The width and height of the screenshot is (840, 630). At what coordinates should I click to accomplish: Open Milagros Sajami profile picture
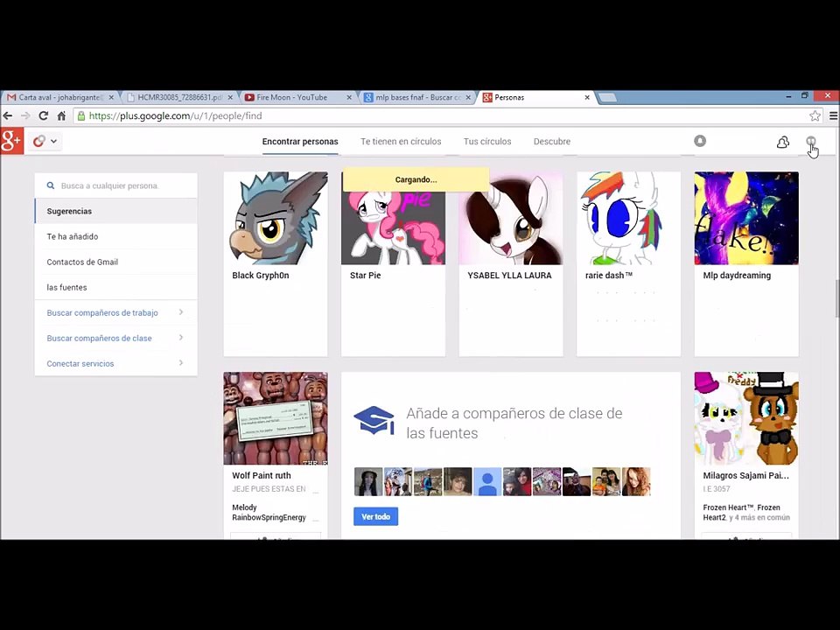coord(746,418)
